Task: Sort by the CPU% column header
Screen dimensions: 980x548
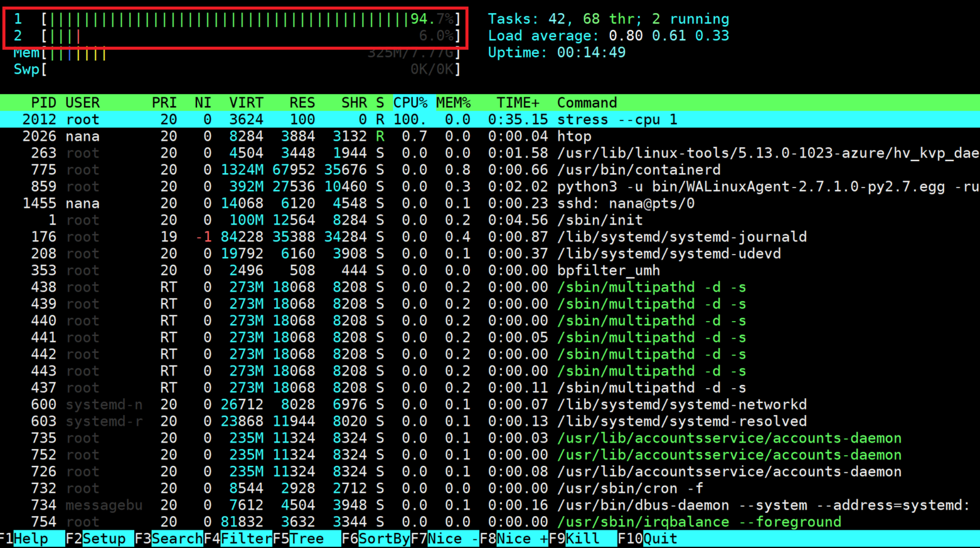Action: click(x=410, y=103)
